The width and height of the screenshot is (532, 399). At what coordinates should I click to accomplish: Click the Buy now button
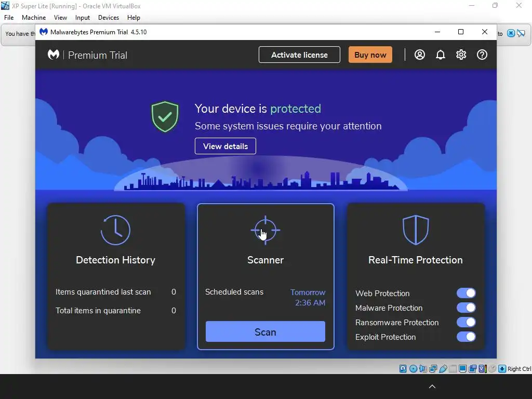point(370,55)
